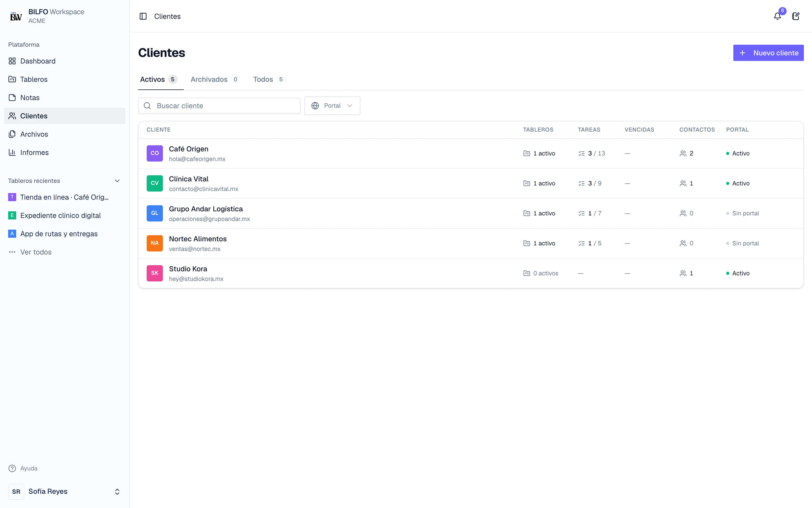Open App de rutas y entregas board
Viewport: 812px width, 508px height.
click(x=65, y=234)
